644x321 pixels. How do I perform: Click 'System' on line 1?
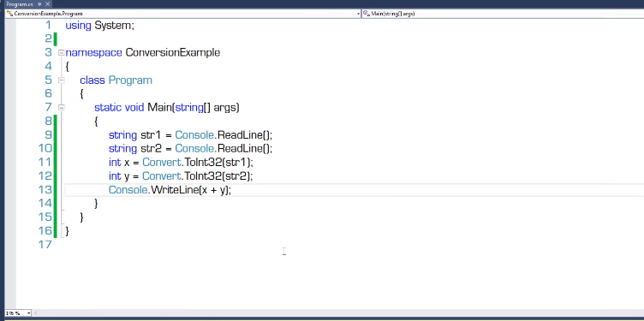point(112,26)
